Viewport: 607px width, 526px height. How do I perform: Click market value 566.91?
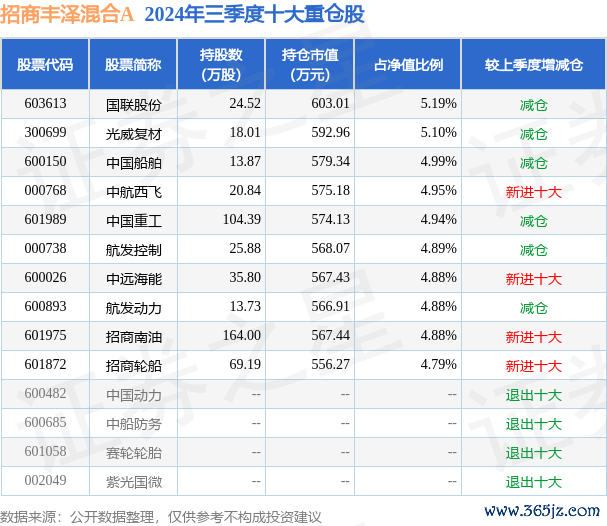click(330, 307)
